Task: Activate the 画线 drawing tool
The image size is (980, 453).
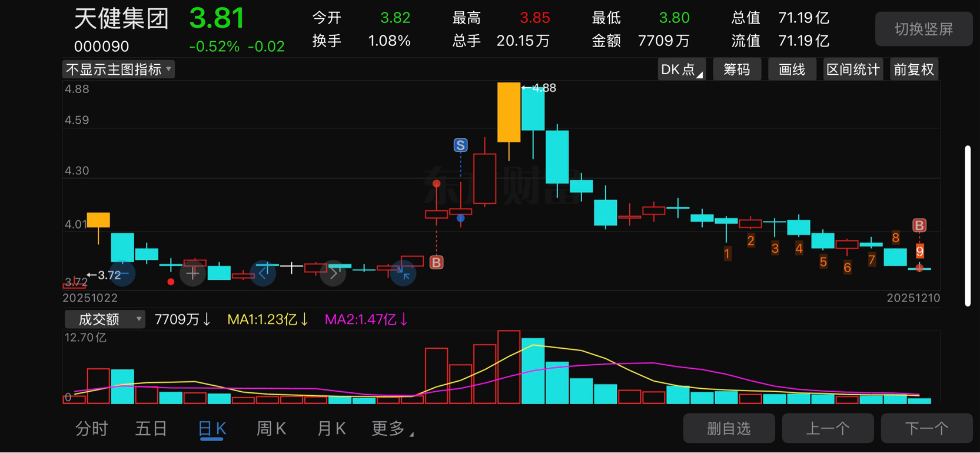Action: tap(792, 70)
